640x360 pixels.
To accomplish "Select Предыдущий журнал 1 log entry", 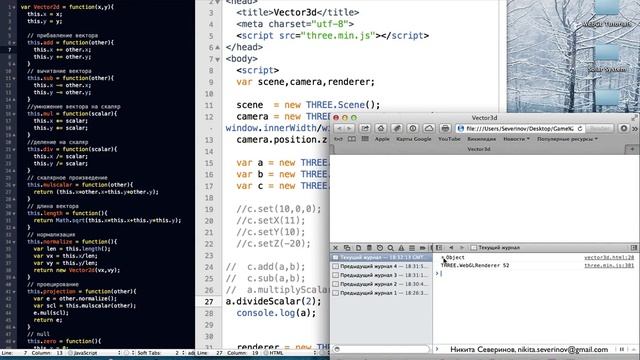I will tap(381, 293).
